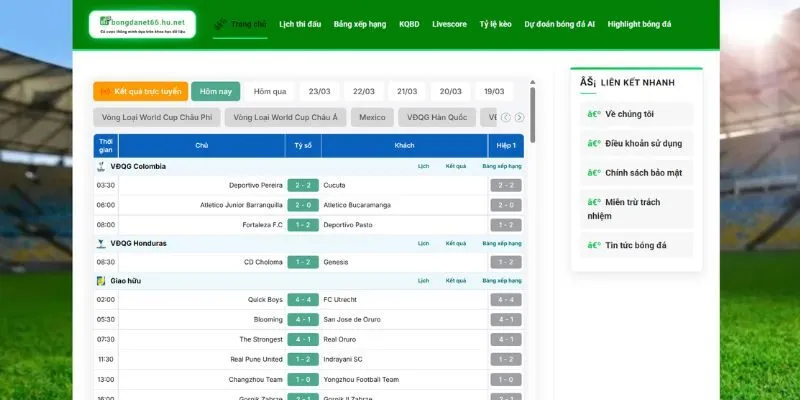Open Bảng xếp hạng in the top navigation

pyautogui.click(x=360, y=23)
